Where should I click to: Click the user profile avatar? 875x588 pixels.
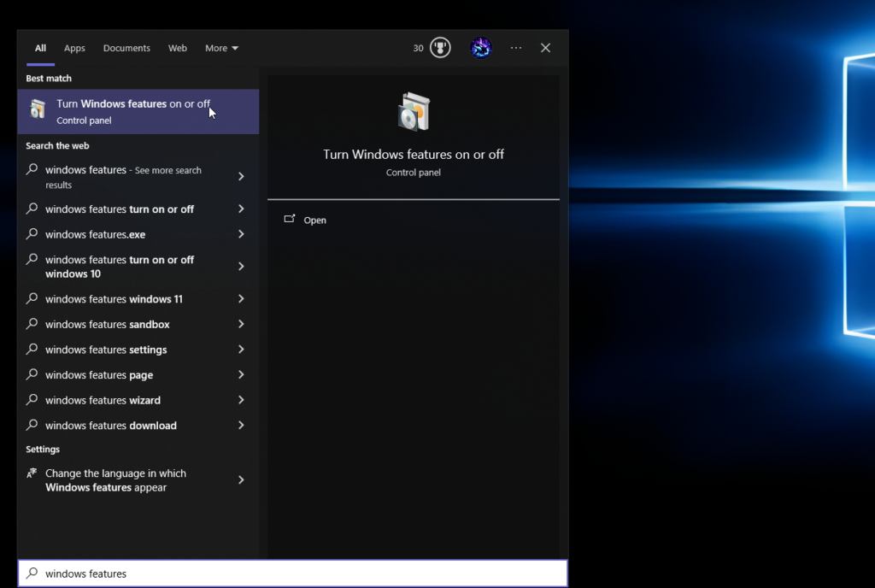[x=480, y=48]
